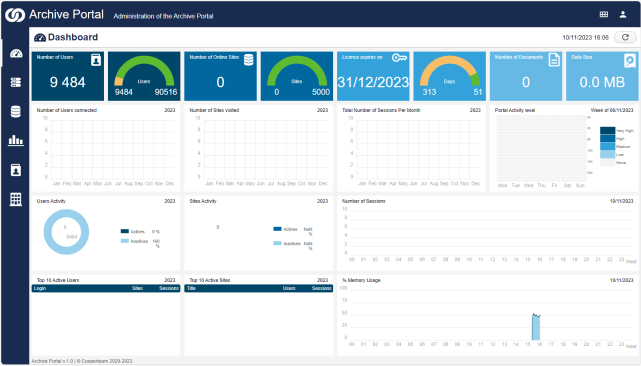Open the users contact icon in sidebar
This screenshot has height=366, width=641.
pos(16,170)
